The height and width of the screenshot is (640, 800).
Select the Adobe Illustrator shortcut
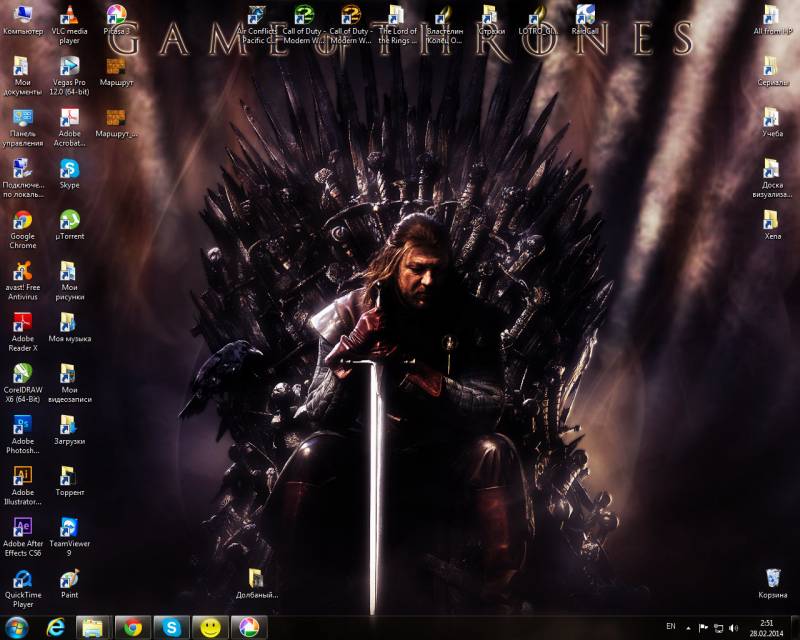(x=22, y=486)
